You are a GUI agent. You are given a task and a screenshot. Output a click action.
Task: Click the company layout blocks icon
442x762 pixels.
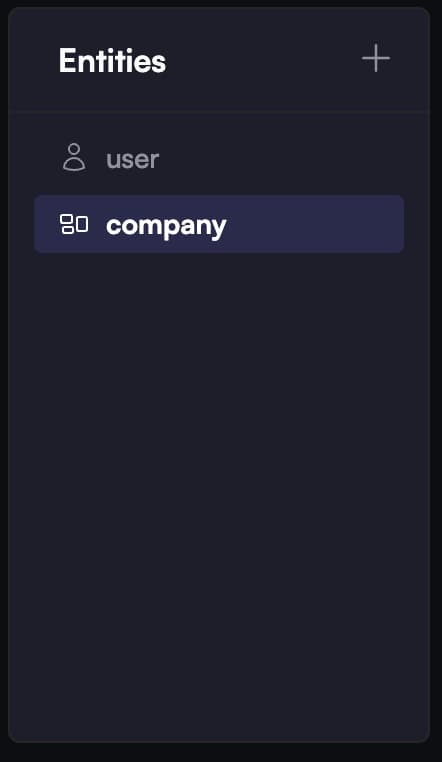pyautogui.click(x=74, y=225)
